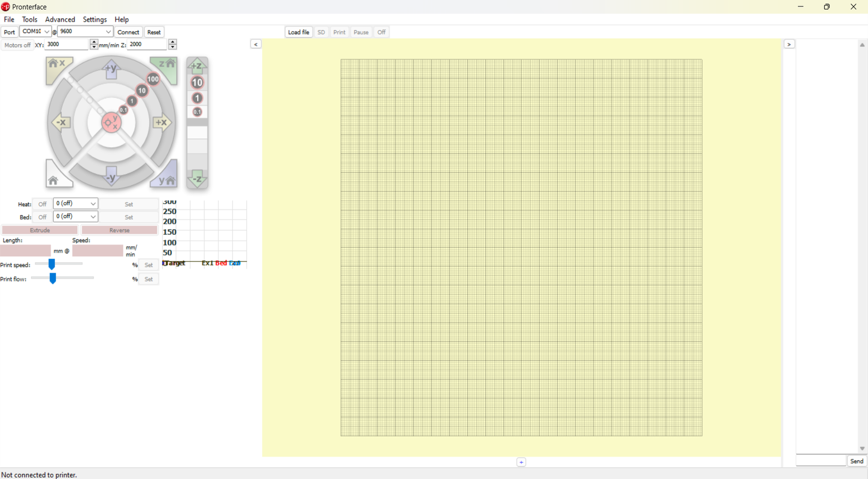Click the extrusion Speed input field

(x=98, y=251)
